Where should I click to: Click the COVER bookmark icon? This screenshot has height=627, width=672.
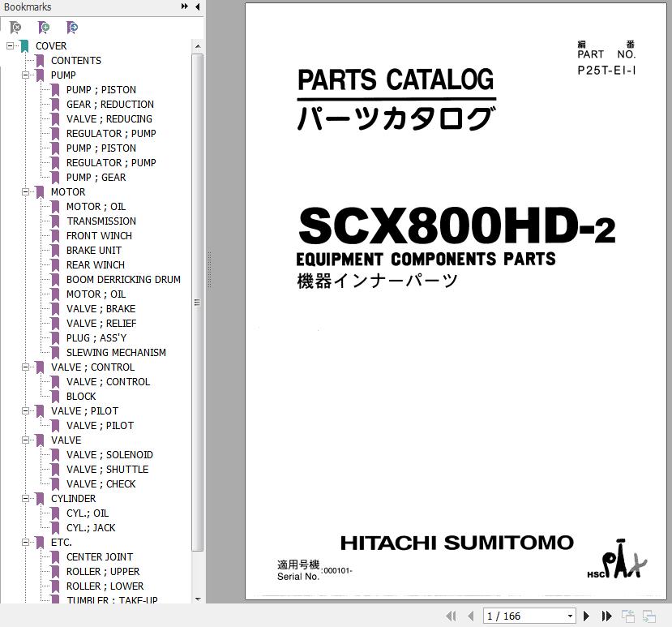(24, 46)
